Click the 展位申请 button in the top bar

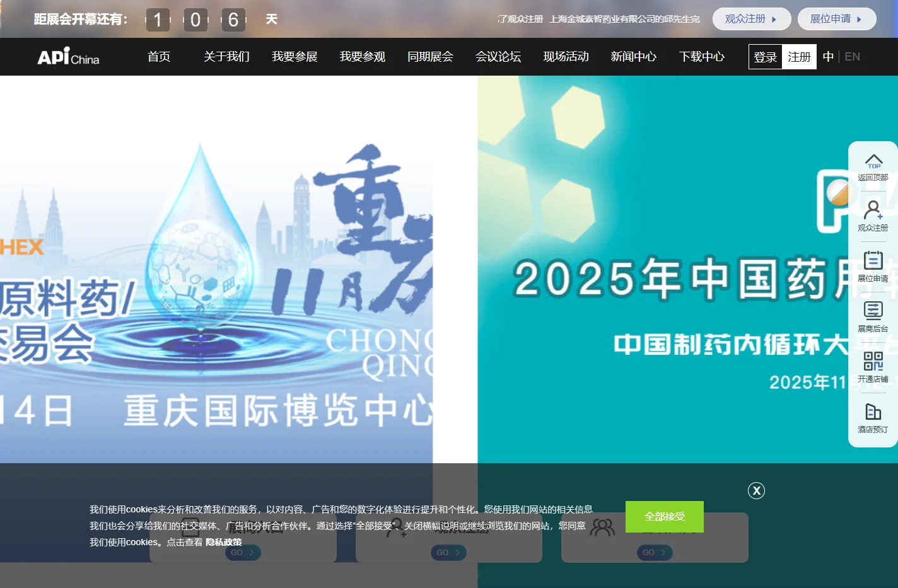837,19
